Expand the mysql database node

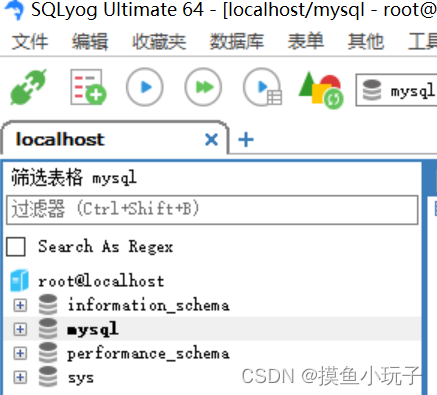[20, 329]
